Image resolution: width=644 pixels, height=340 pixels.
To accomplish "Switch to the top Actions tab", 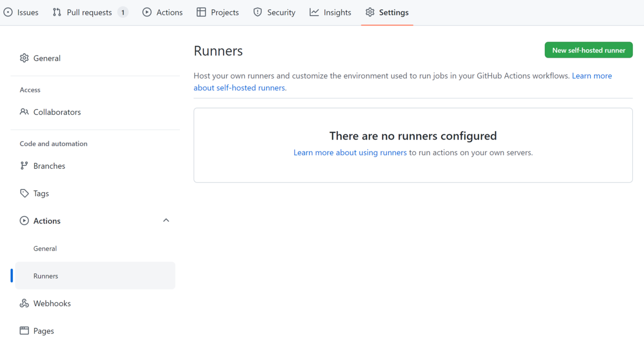I will point(163,12).
